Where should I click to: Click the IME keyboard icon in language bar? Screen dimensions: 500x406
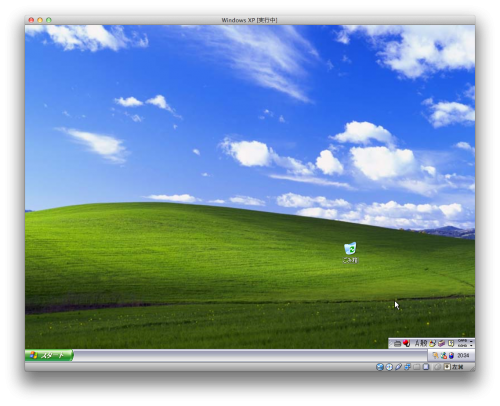click(397, 343)
